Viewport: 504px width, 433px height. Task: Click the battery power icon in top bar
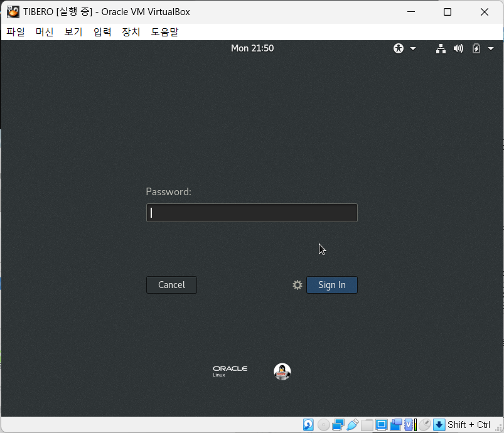(x=476, y=48)
